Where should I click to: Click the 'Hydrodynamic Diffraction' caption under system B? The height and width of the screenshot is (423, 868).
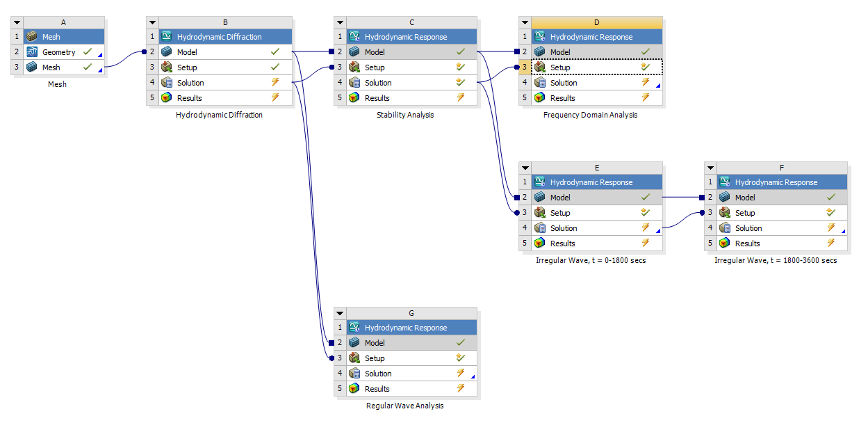click(x=220, y=115)
